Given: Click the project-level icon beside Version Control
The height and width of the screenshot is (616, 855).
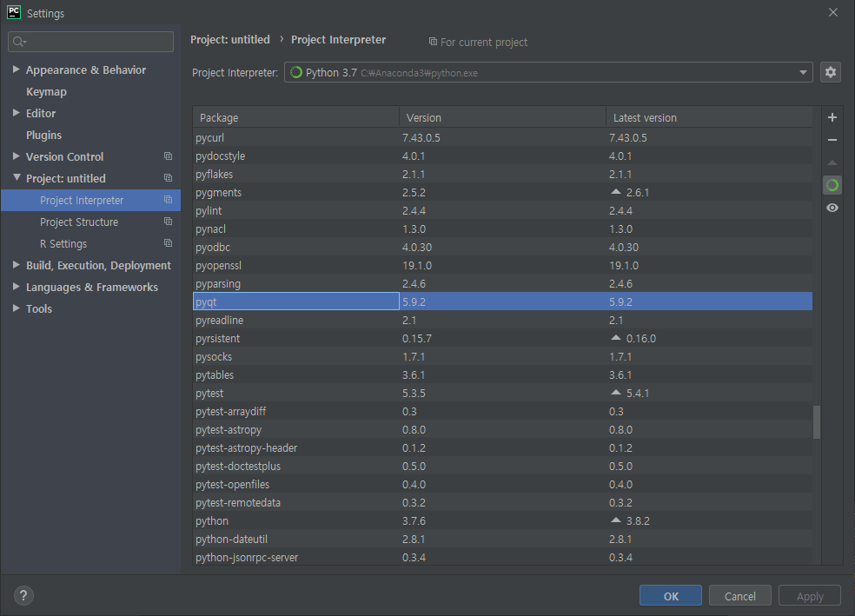Looking at the screenshot, I should click(x=168, y=156).
